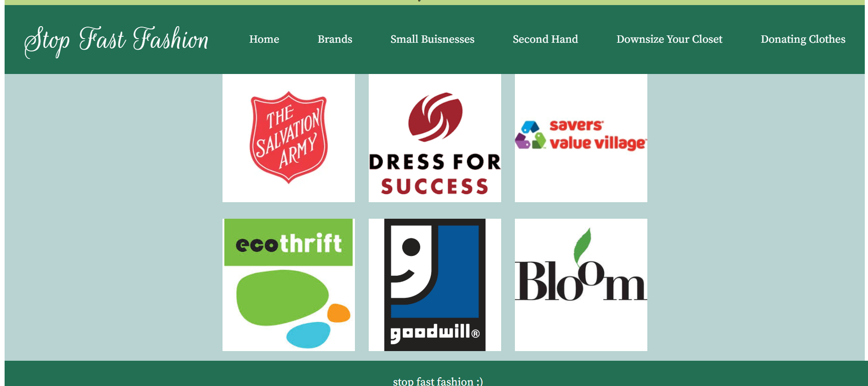Viewport: 868px width, 386px height.
Task: Open the Small Buisnesses page
Action: 432,39
